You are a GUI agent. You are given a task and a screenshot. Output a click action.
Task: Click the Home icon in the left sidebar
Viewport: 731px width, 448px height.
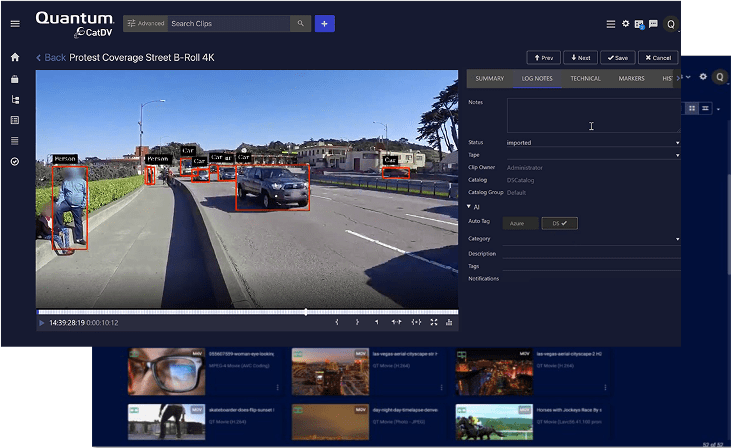point(15,57)
